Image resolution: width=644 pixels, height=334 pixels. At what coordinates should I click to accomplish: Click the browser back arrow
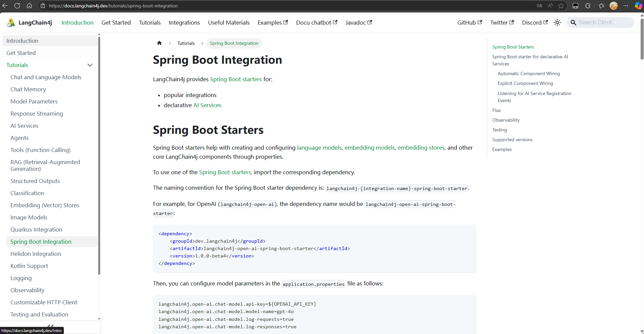click(5, 6)
